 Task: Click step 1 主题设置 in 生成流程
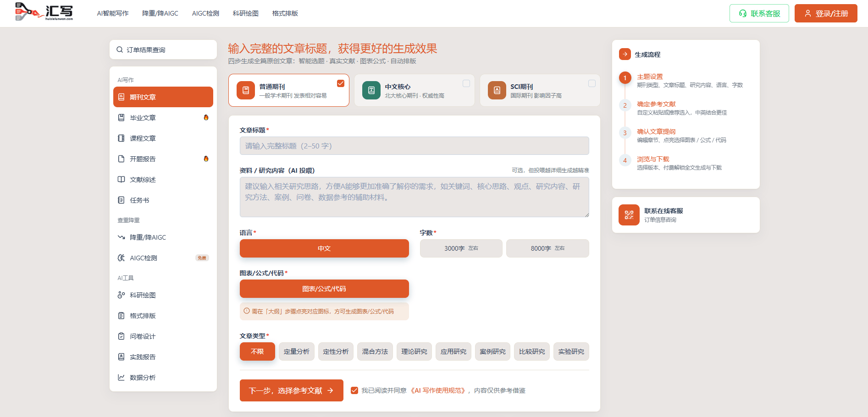(650, 77)
